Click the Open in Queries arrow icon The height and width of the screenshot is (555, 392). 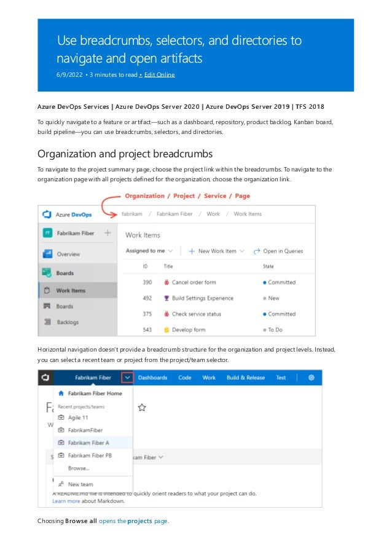[257, 251]
